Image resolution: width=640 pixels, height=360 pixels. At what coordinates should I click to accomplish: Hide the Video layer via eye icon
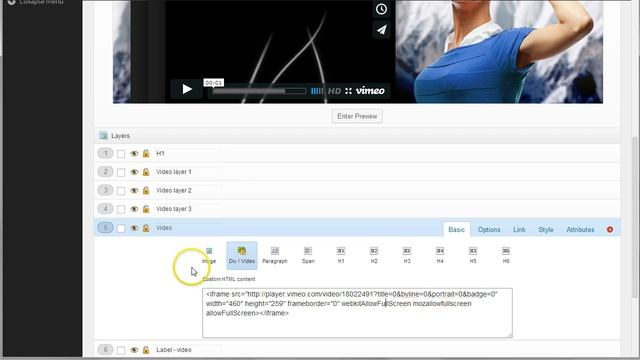point(134,228)
